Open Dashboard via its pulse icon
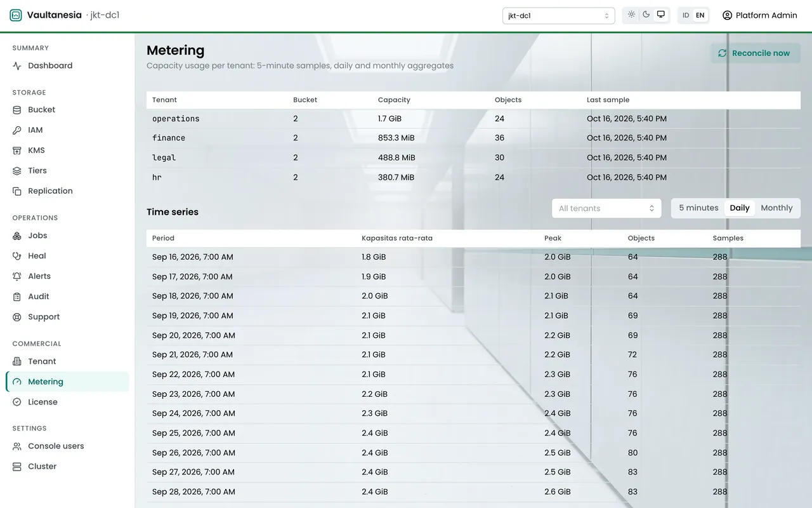 (x=17, y=65)
